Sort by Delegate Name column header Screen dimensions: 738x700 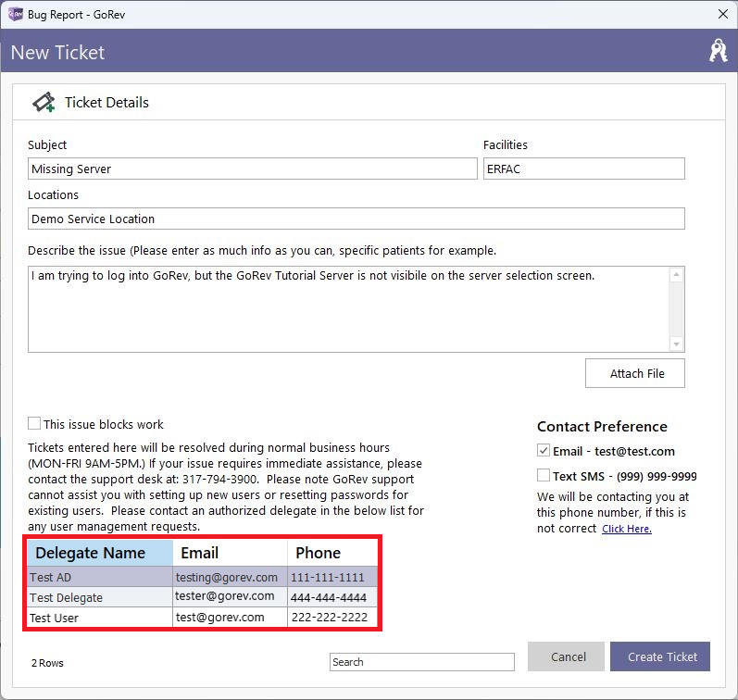(x=100, y=553)
